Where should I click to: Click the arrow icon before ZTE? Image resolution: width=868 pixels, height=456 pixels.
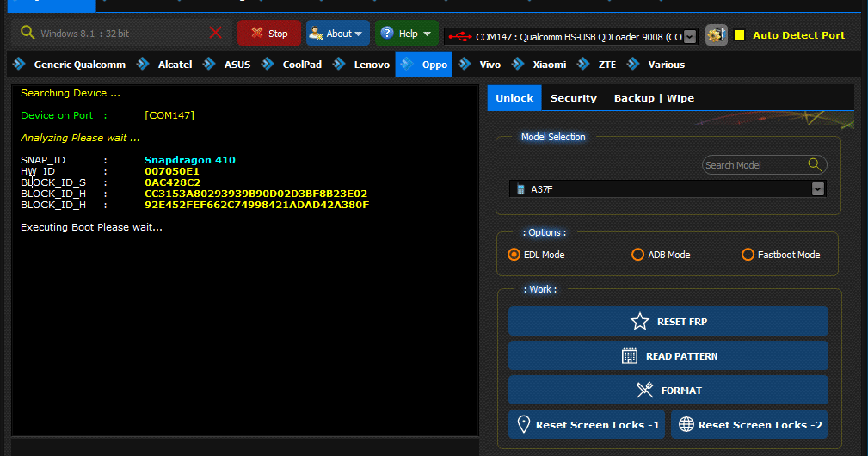click(583, 64)
